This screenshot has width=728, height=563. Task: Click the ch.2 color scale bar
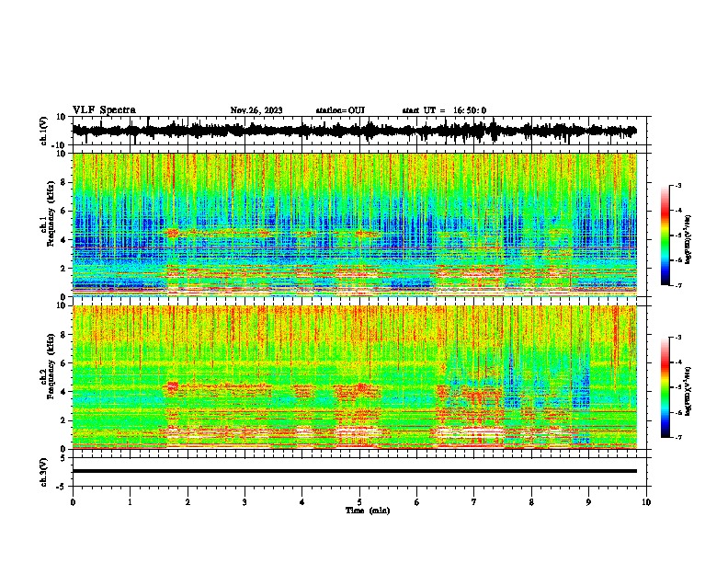(665, 387)
